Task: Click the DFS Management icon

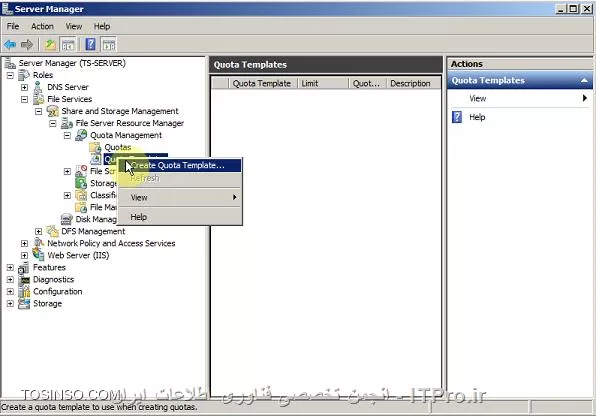Action: click(x=52, y=231)
